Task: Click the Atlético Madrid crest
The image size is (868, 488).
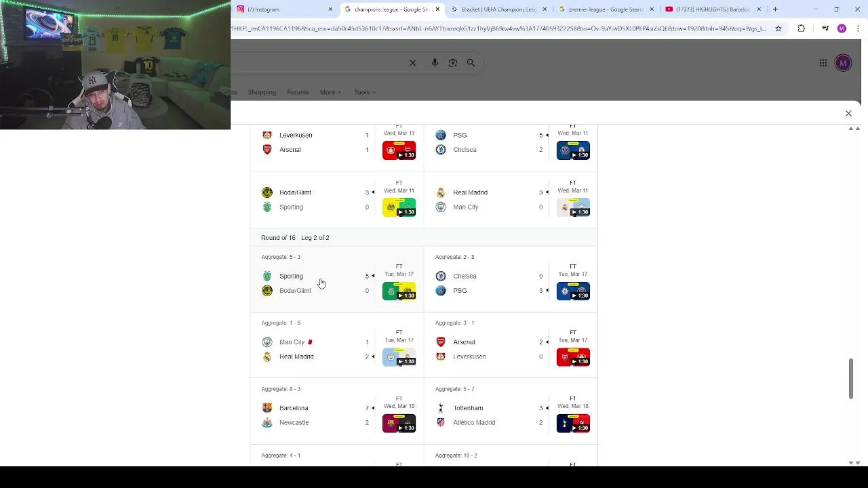Action: click(x=441, y=423)
